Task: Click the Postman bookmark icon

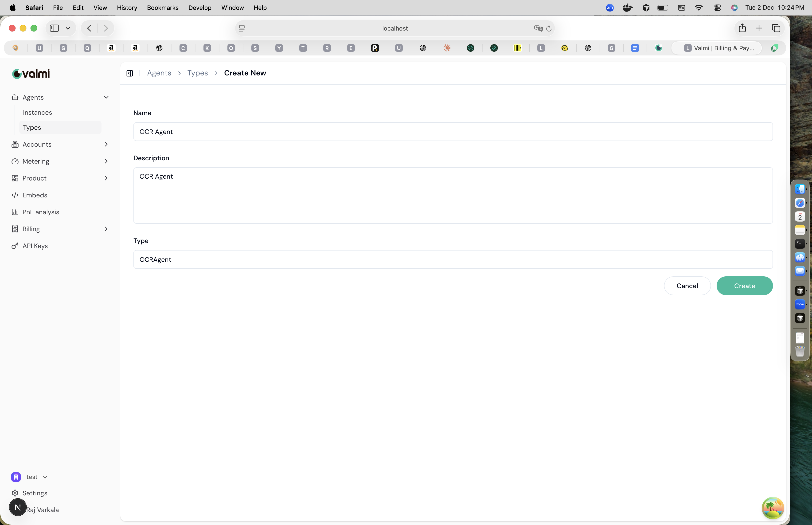Action: coord(375,48)
